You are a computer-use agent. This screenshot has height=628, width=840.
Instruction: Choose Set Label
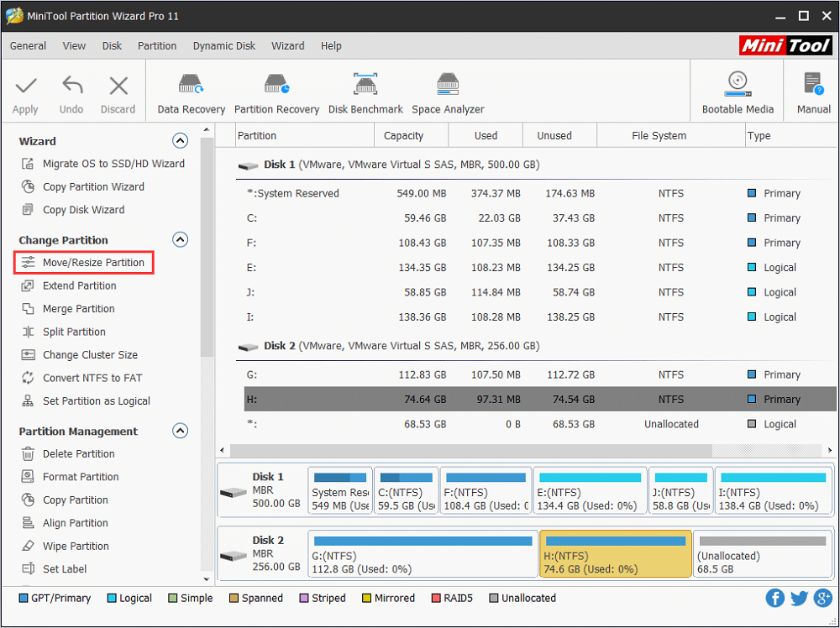[x=54, y=569]
